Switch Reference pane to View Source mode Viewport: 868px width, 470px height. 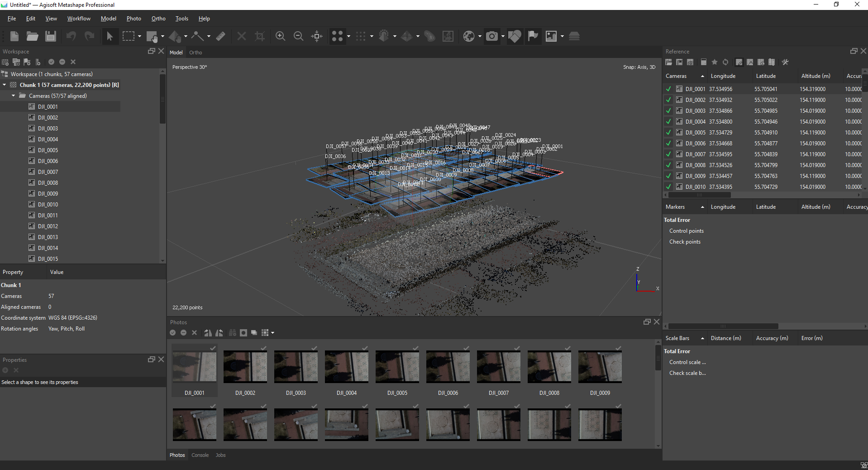point(739,62)
